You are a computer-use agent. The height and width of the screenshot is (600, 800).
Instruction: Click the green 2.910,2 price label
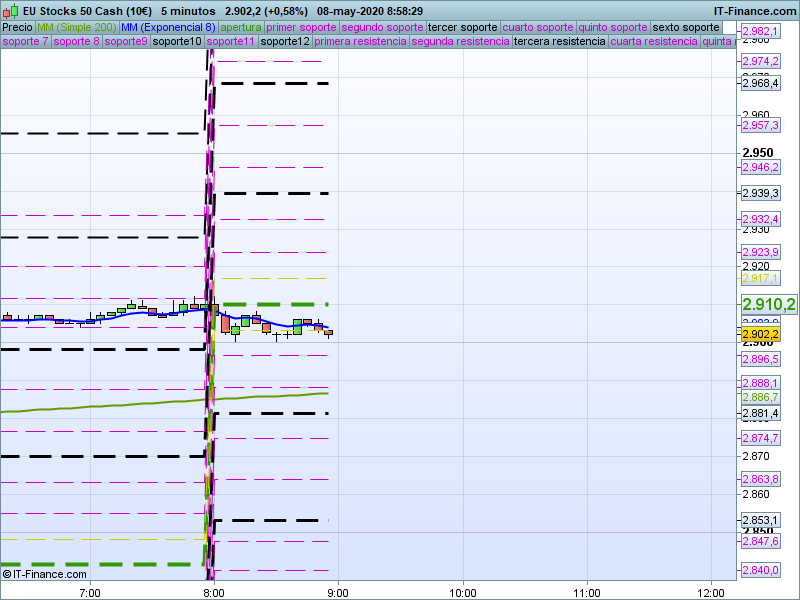(x=768, y=304)
